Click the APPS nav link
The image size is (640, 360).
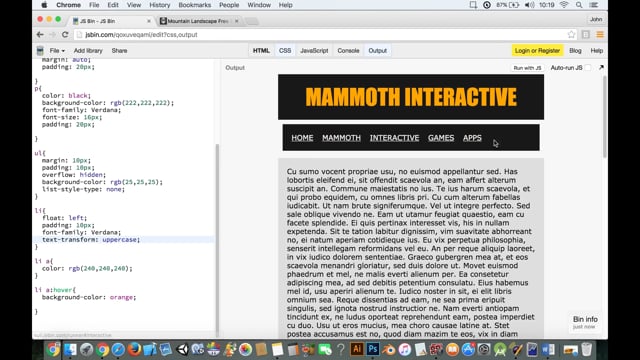[x=472, y=138]
